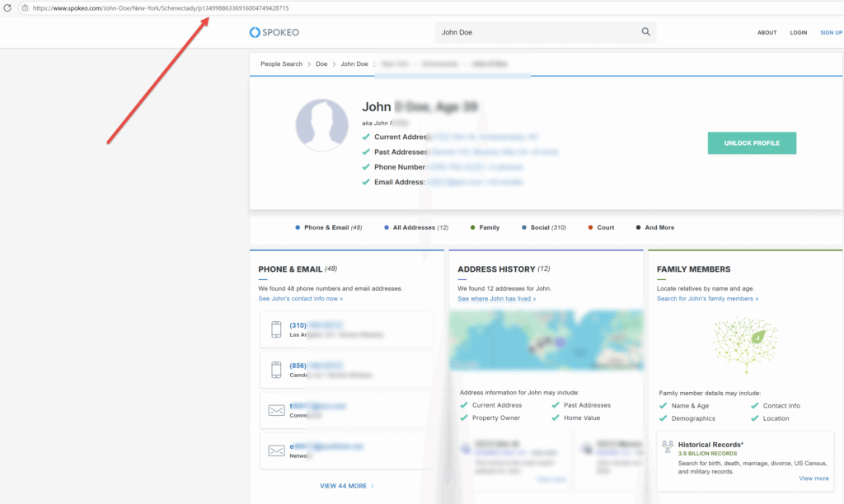Viewport: 844px width, 504px height.
Task: Click the first envelope icon, below the (856) entry
Action: 276,410
